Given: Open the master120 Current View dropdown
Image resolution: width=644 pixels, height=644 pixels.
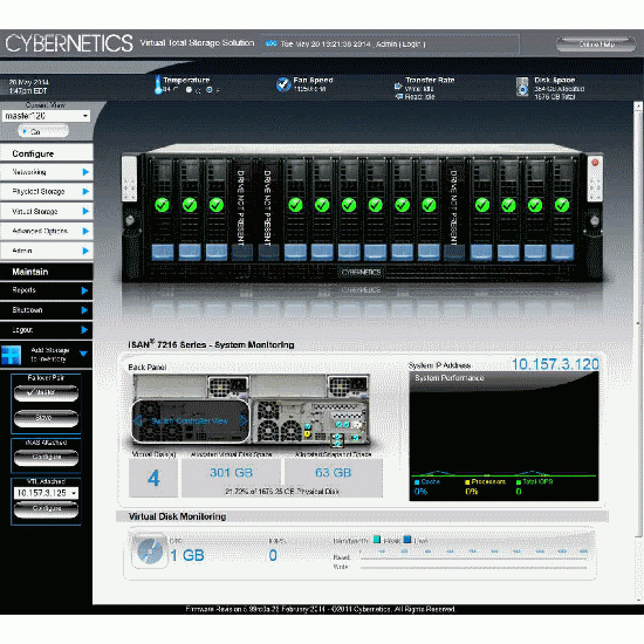Looking at the screenshot, I should (46, 116).
